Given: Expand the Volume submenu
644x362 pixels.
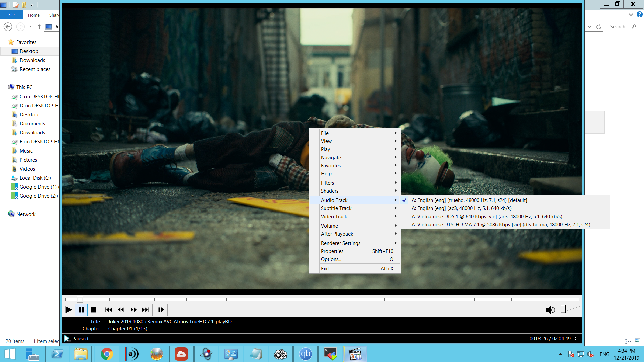Looking at the screenshot, I should (355, 226).
